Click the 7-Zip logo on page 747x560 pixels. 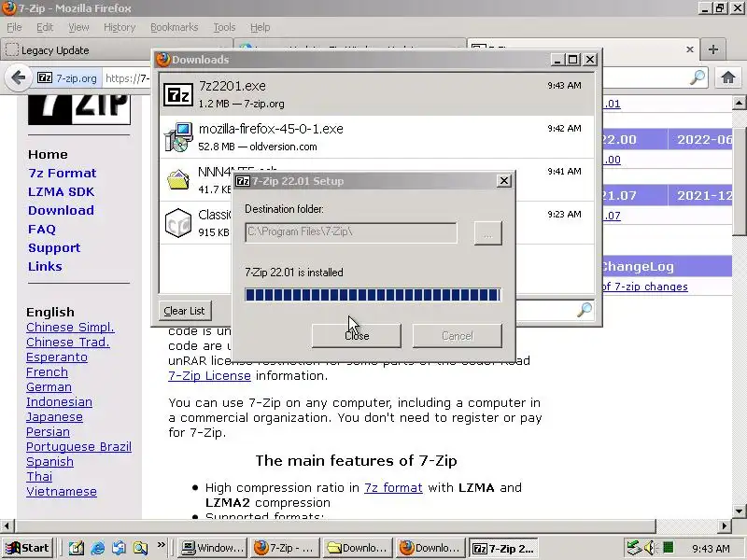[79, 109]
